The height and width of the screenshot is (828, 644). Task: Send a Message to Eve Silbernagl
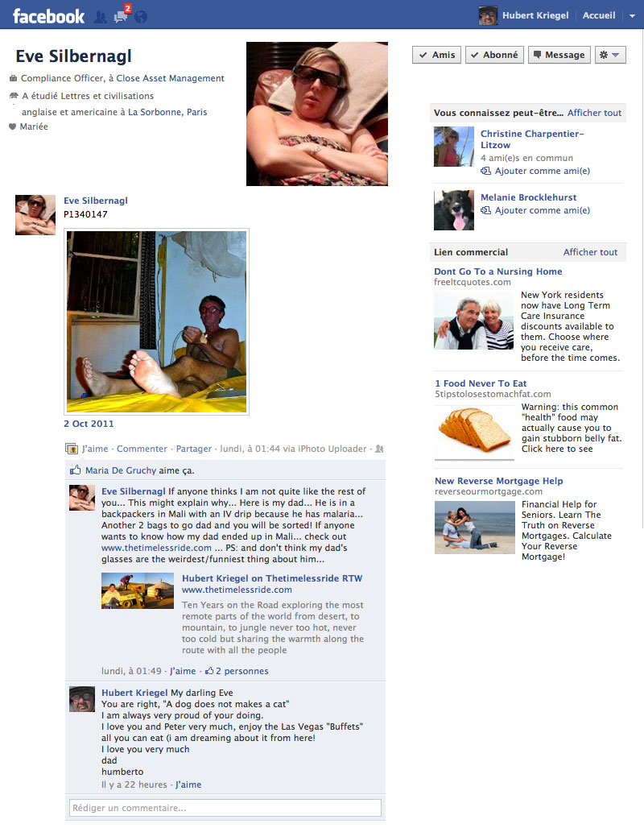coord(559,55)
